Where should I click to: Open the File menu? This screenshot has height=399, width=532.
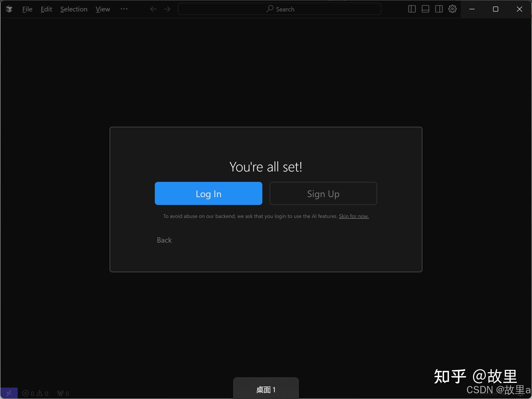click(27, 9)
